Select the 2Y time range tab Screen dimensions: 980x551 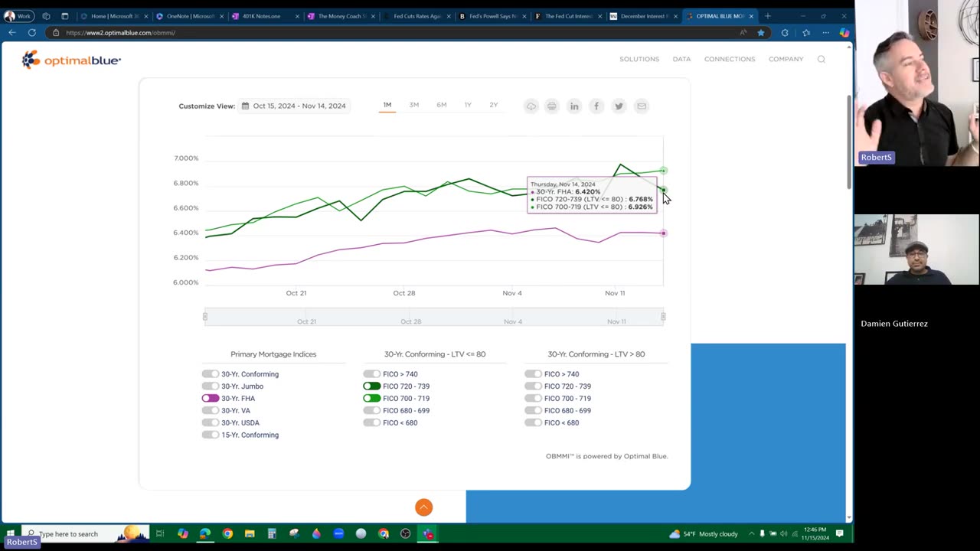pos(494,105)
